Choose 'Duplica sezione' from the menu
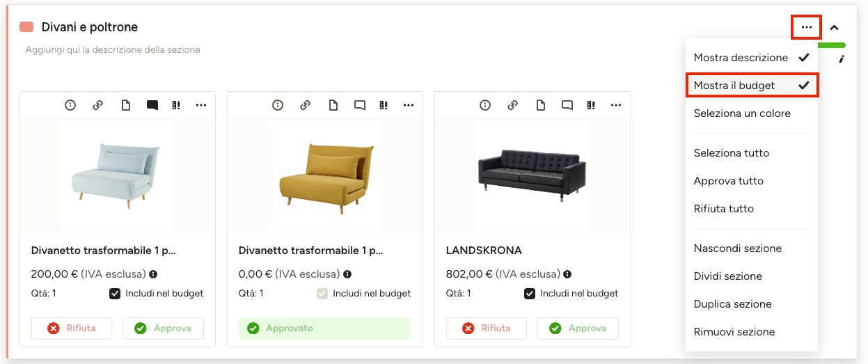Viewport: 868px width, 364px height. 732,304
